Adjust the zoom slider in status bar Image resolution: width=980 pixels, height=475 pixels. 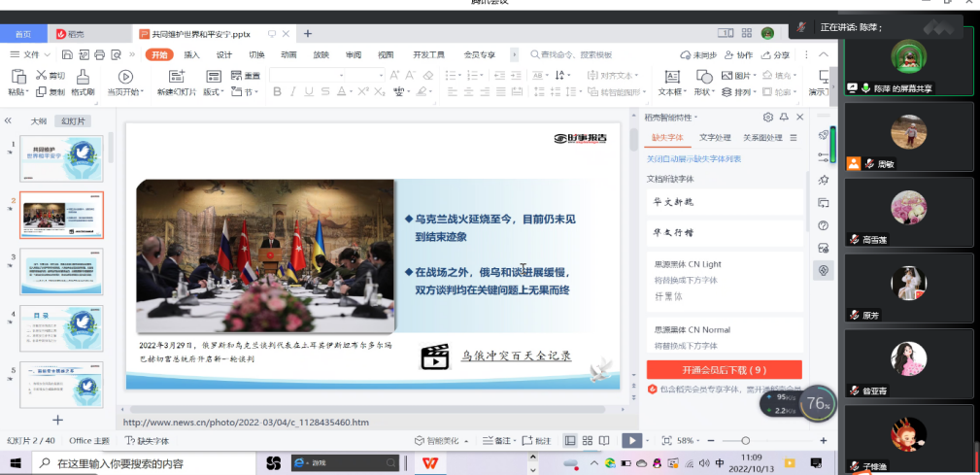click(745, 440)
